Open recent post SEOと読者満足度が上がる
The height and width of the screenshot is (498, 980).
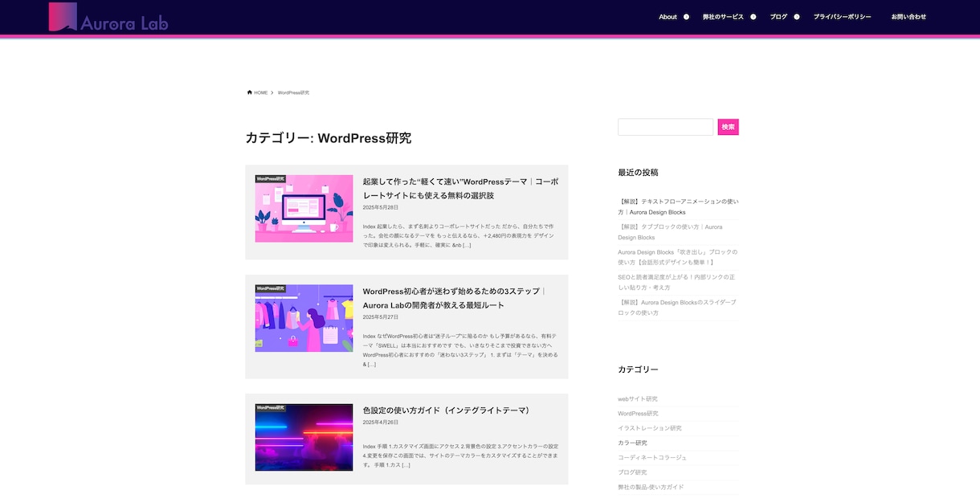coord(676,282)
